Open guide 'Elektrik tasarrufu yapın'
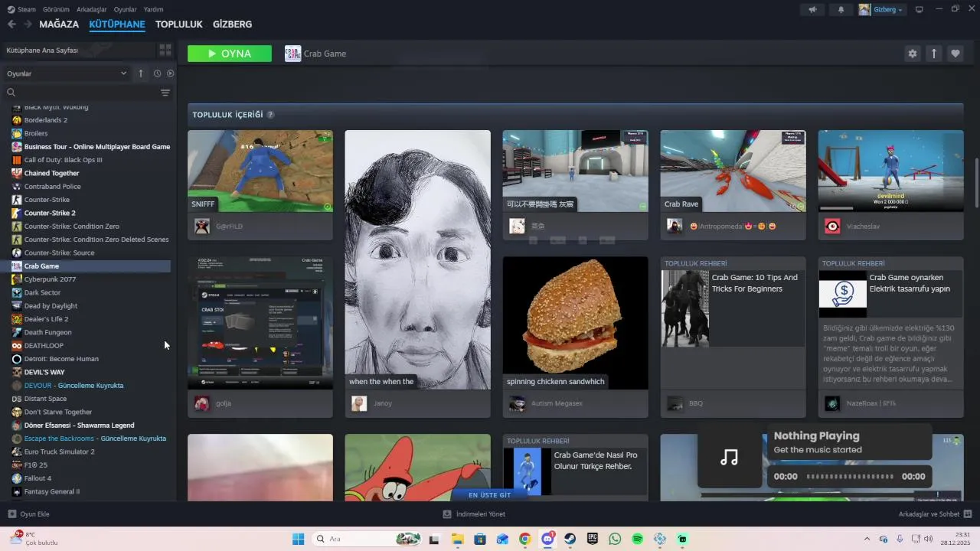Viewport: 980px width, 551px height. pos(910,283)
